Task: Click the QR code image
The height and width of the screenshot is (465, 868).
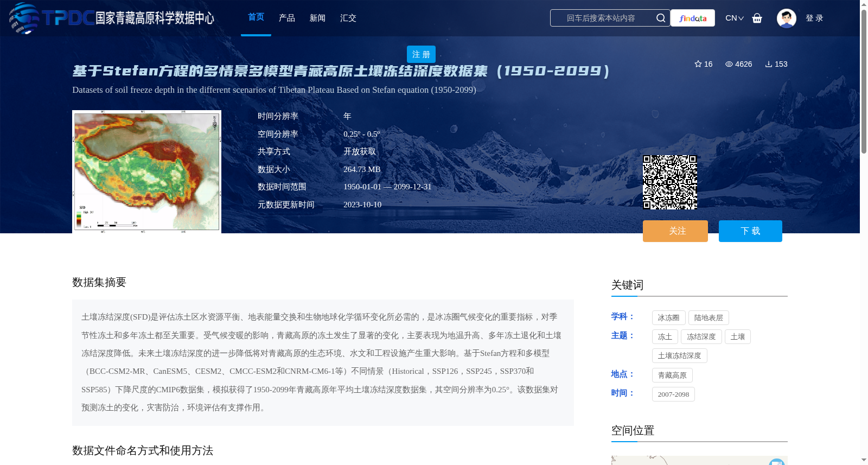Action: [x=670, y=182]
